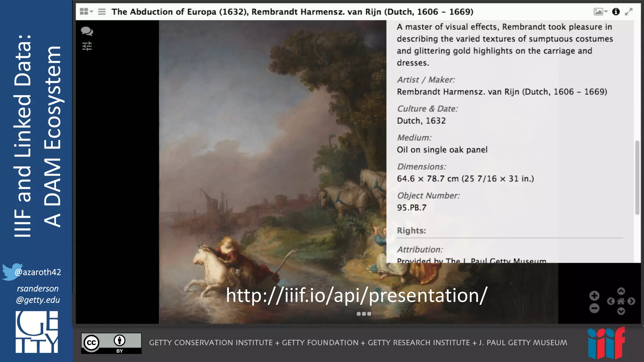Viewport: 644px width, 362px height.
Task: Click the artist name under Artist / Maker
Action: tap(502, 92)
